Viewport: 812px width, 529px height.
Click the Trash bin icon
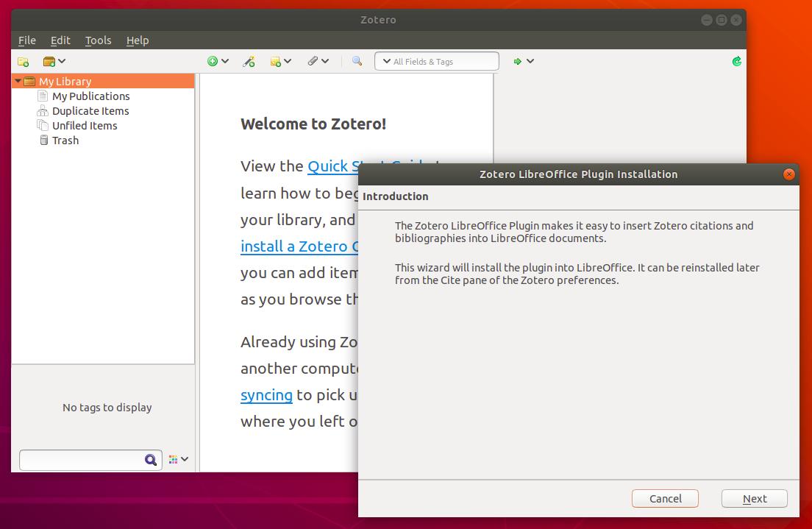(x=44, y=141)
